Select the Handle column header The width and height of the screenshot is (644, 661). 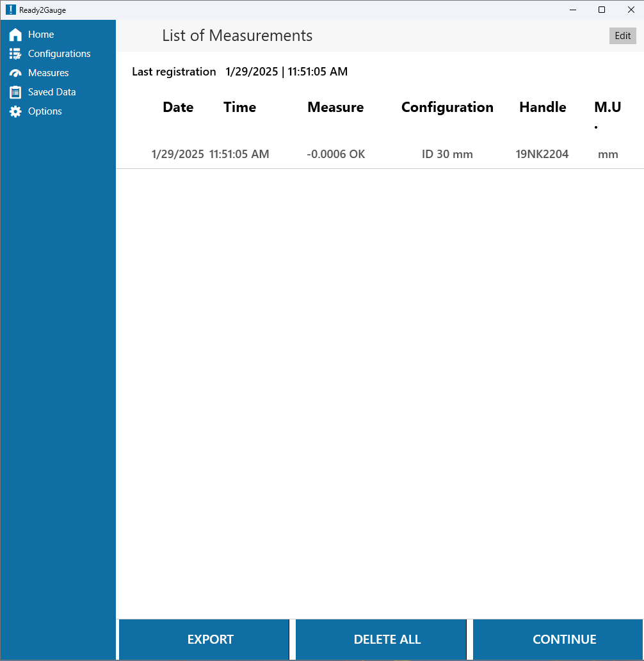[x=542, y=107]
